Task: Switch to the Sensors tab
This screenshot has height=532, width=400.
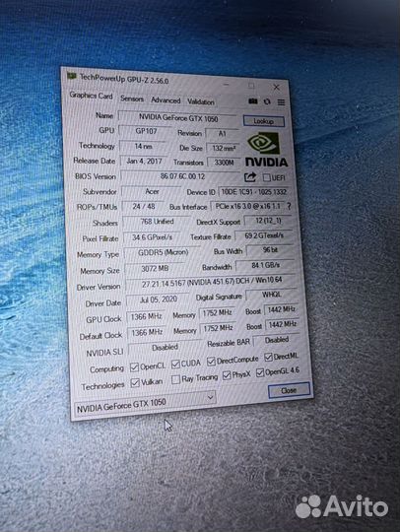Action: (x=132, y=99)
